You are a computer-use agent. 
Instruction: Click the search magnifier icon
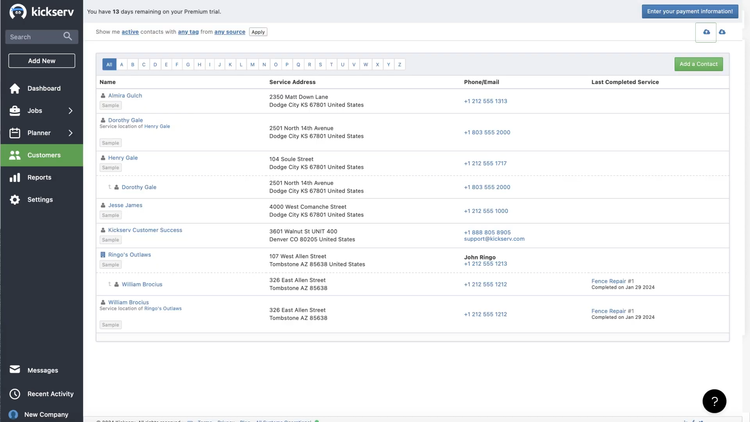tap(67, 36)
